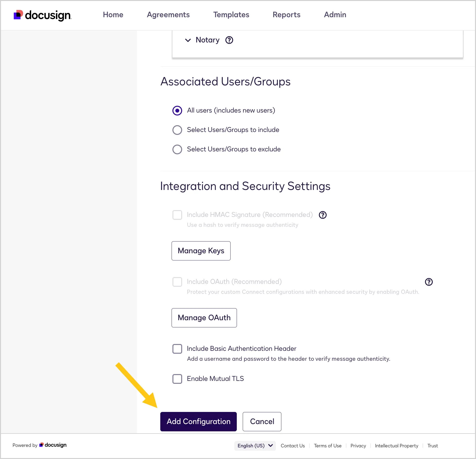
Task: Click the Add Configuration button
Action: coord(198,422)
